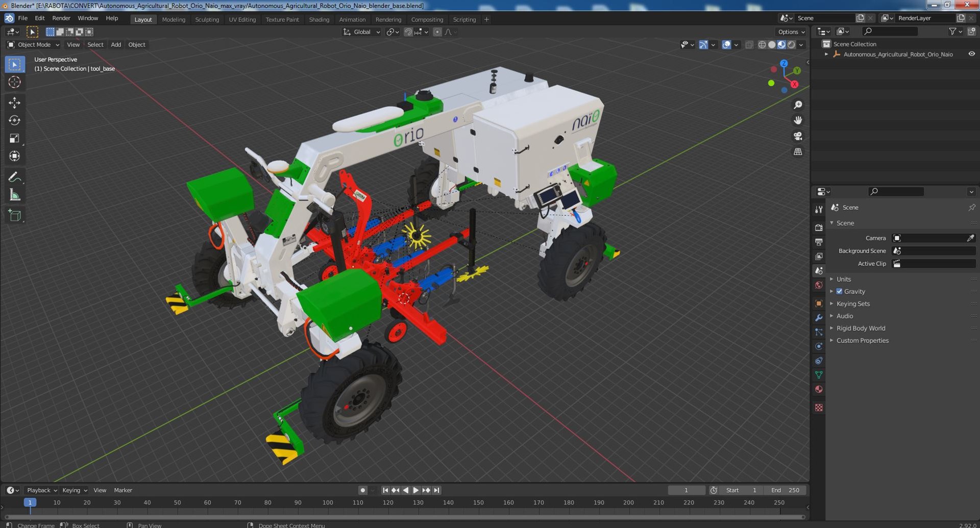
Task: Open the shading options dropdown arrow
Action: click(x=801, y=45)
